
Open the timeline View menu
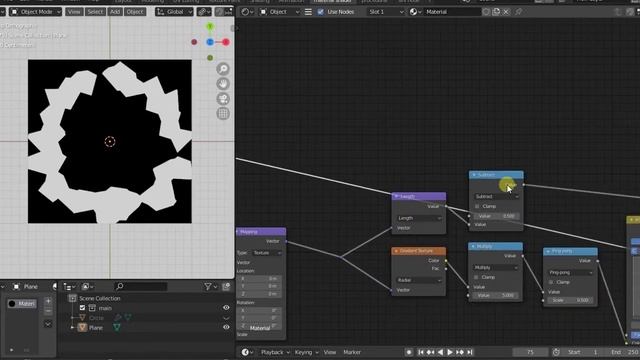[x=329, y=352]
